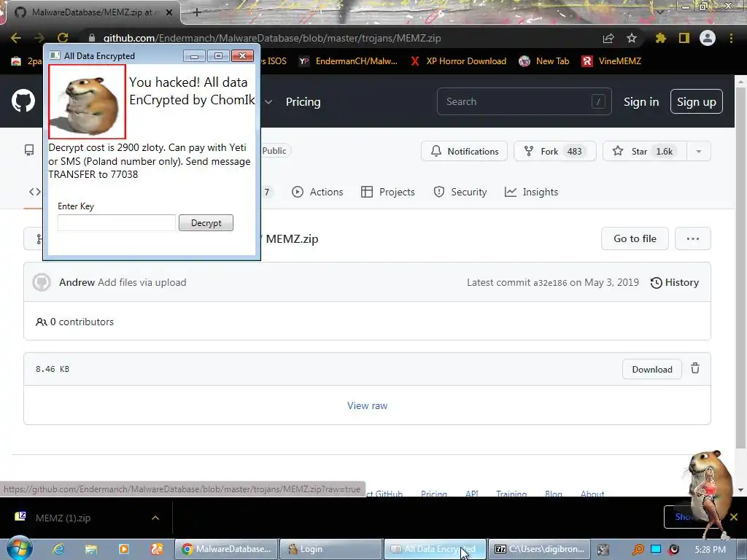Go back with browser back arrow

pos(16,38)
